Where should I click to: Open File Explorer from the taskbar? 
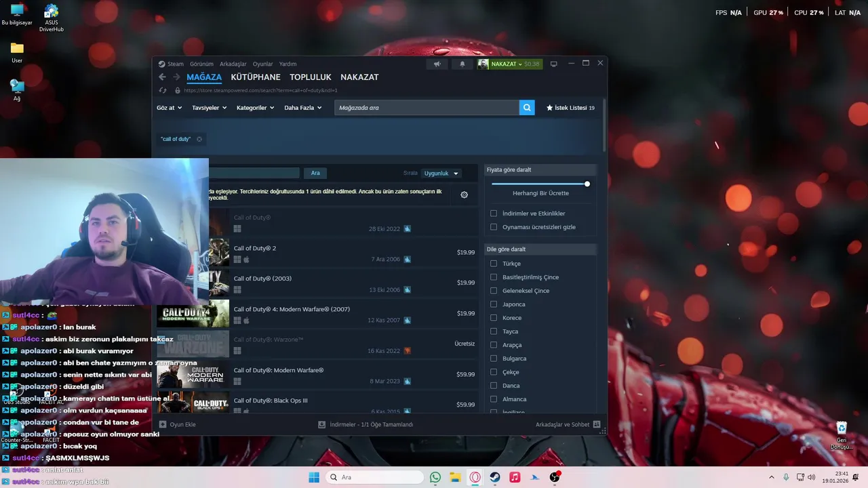pyautogui.click(x=455, y=477)
